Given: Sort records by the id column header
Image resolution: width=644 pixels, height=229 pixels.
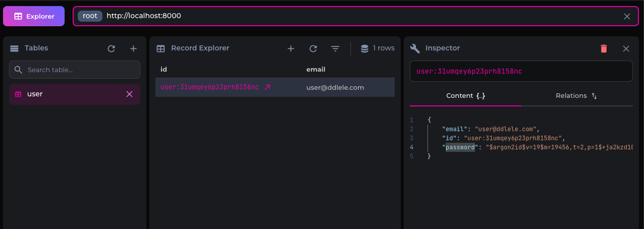Looking at the screenshot, I should pyautogui.click(x=164, y=69).
